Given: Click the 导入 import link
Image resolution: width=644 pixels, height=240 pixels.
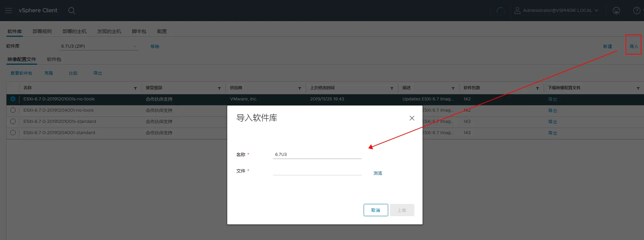Looking at the screenshot, I should (x=633, y=47).
